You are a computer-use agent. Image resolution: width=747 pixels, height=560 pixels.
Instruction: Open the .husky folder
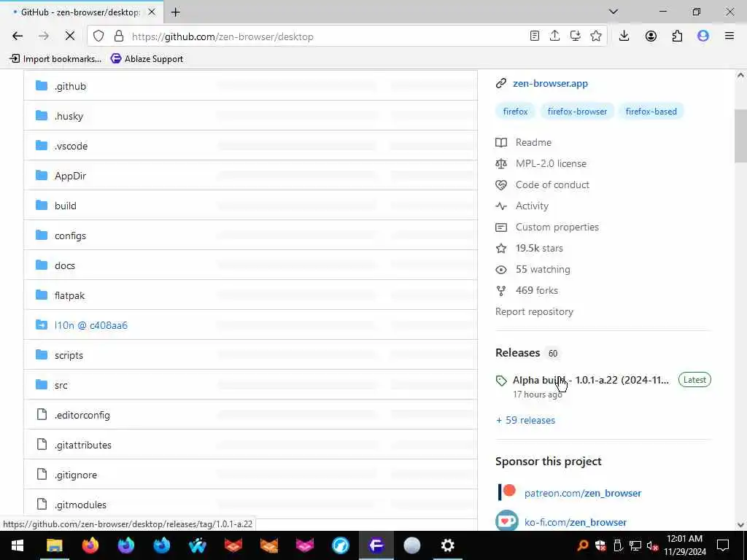pyautogui.click(x=69, y=116)
